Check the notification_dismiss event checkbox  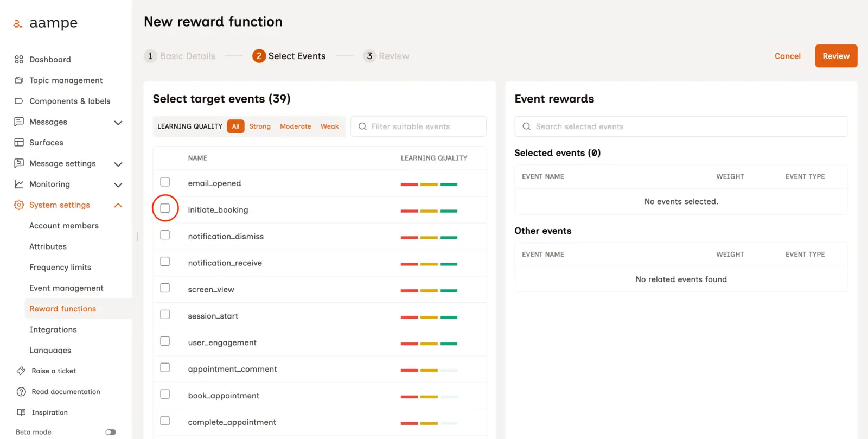tap(165, 235)
